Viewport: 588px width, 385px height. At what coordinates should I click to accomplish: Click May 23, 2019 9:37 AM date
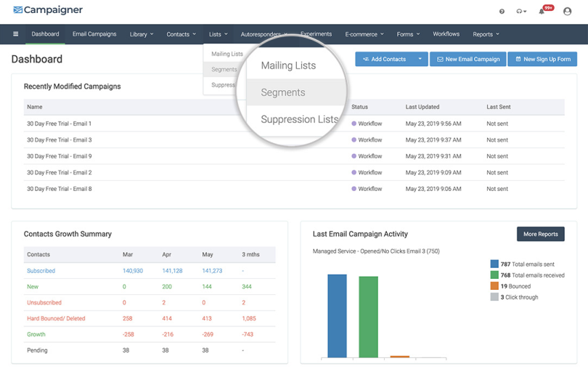[x=433, y=140]
